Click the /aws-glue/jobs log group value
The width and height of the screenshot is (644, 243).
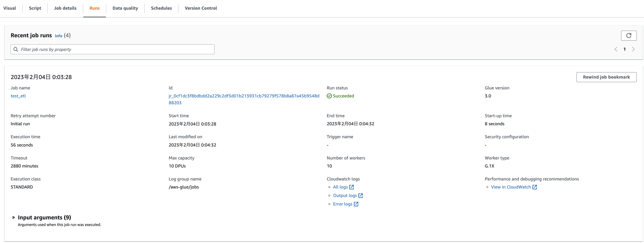(184, 187)
